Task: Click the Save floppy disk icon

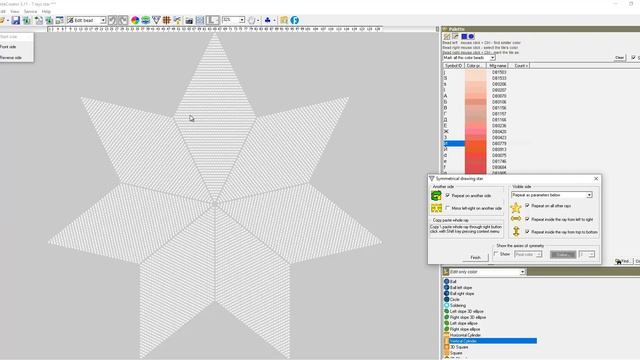Action: (x=16, y=20)
